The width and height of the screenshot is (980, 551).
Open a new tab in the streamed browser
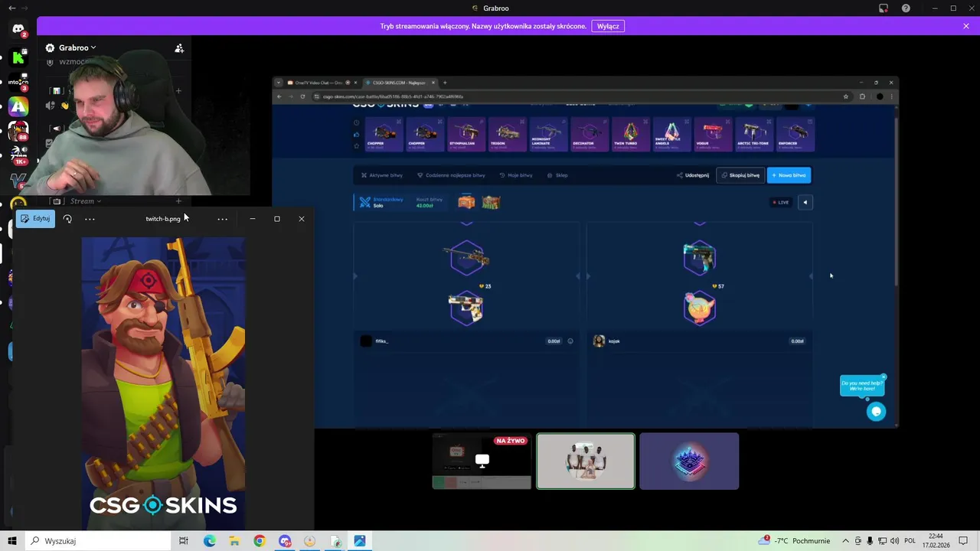click(445, 83)
